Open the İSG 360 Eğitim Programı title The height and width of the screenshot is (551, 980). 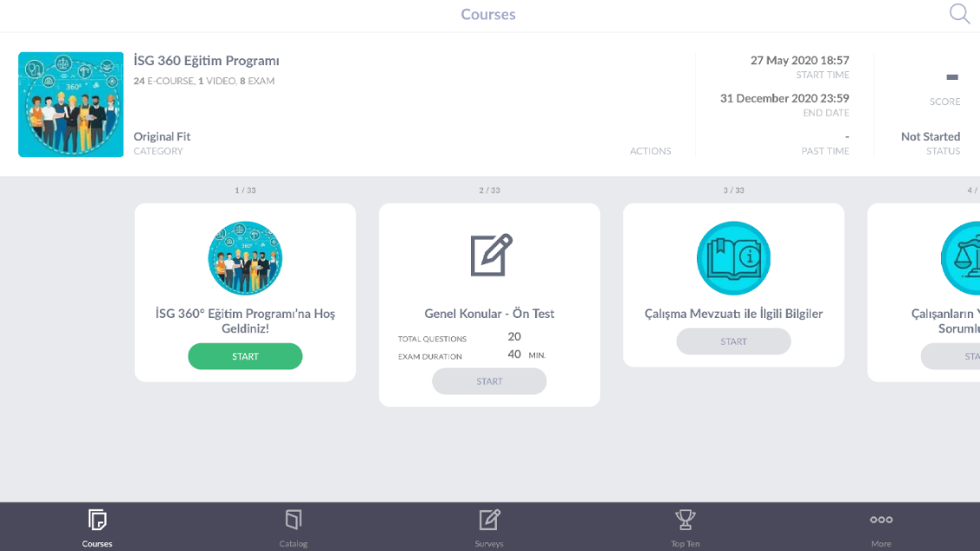tap(206, 61)
